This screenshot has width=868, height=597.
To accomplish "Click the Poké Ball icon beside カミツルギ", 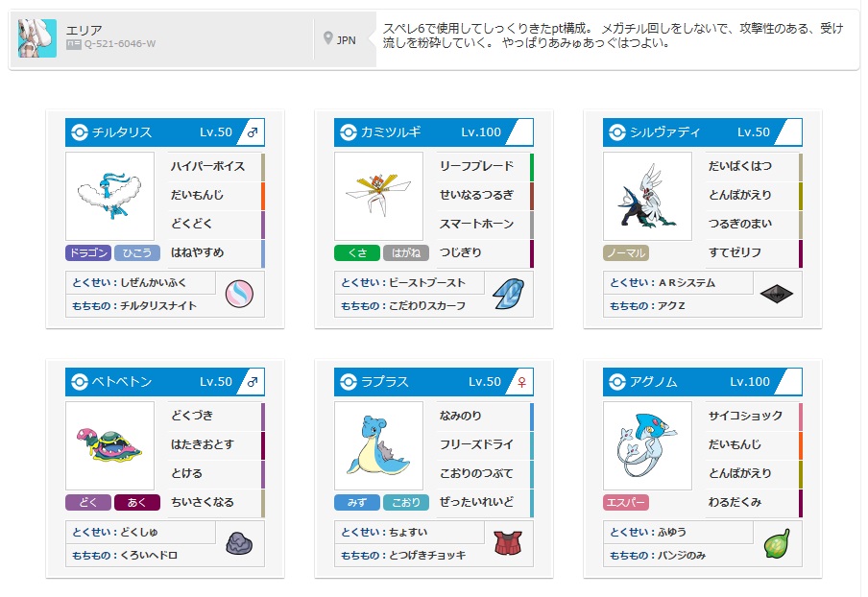I will [349, 132].
